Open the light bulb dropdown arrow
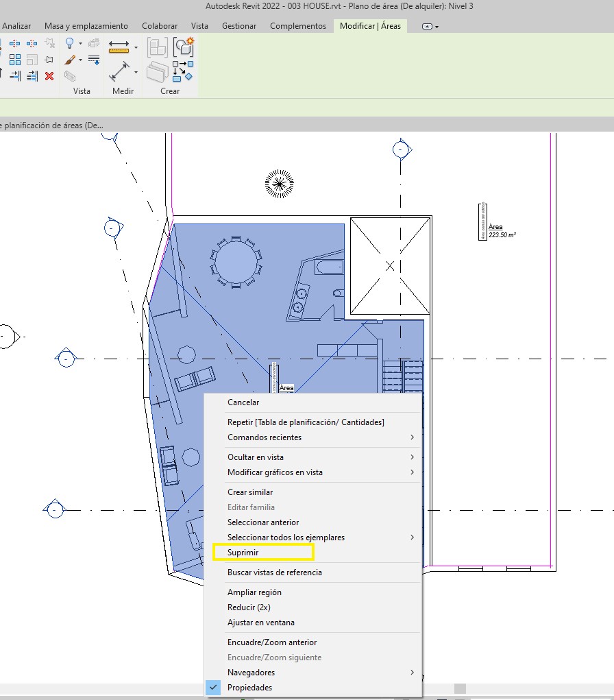Viewport: 614px width, 700px height. click(x=80, y=44)
